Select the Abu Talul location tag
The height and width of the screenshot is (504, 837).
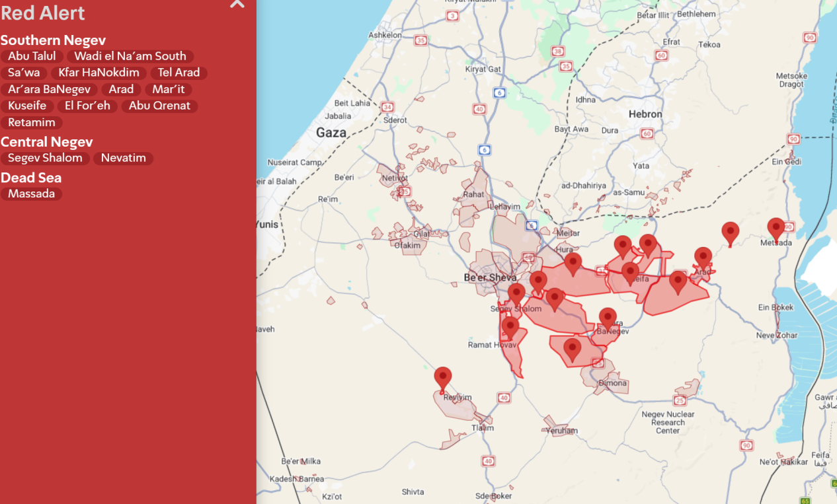tap(32, 56)
